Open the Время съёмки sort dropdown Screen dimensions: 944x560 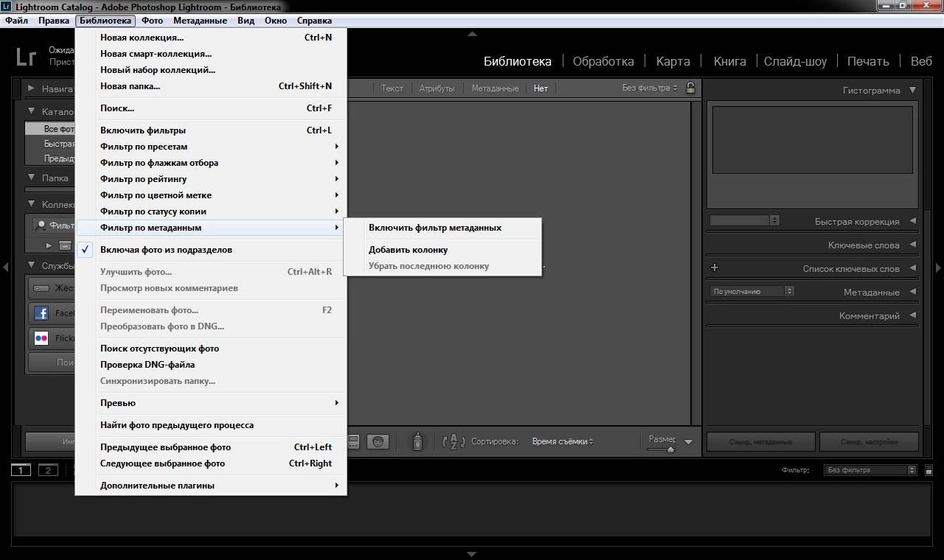[563, 441]
